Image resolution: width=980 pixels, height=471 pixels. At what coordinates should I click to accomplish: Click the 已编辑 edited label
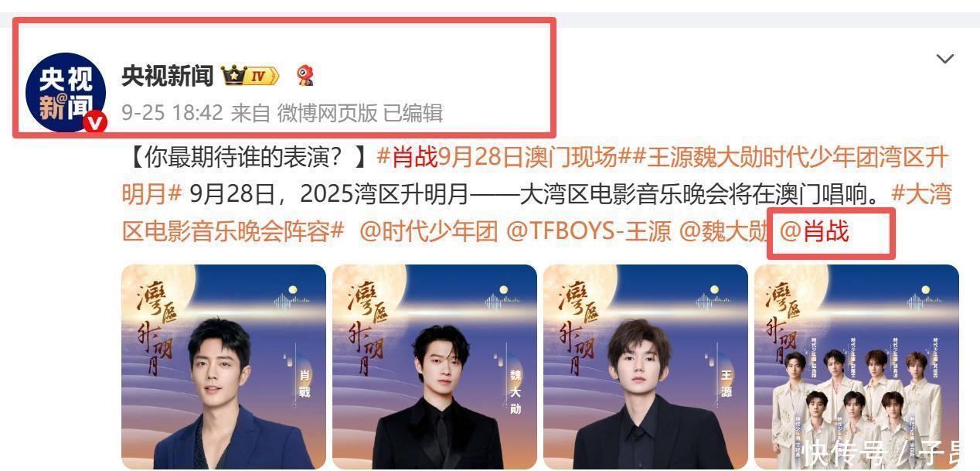pos(413,113)
